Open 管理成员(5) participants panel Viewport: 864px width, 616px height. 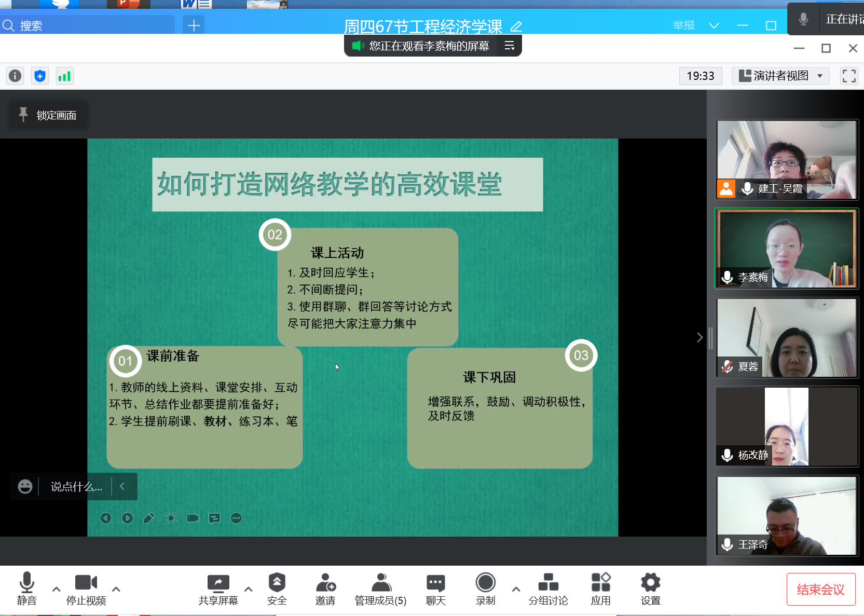click(x=380, y=583)
